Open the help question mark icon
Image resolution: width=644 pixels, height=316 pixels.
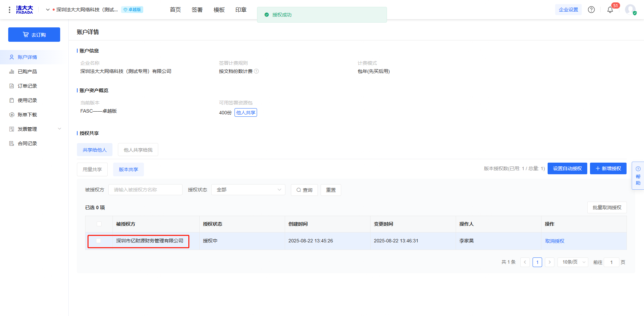(x=591, y=10)
